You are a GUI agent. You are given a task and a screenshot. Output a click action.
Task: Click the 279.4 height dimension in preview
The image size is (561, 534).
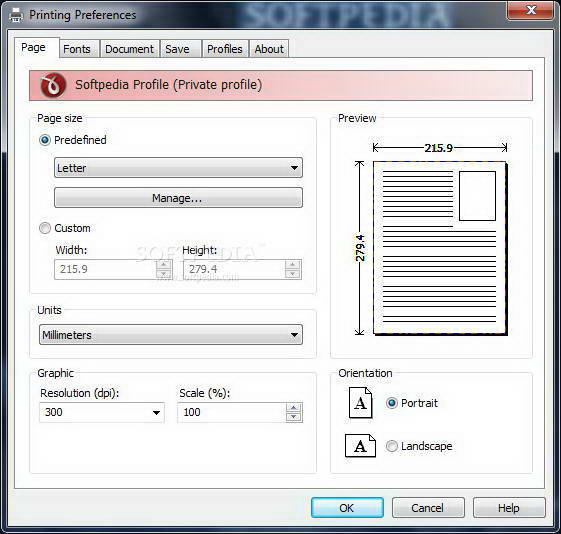pos(360,248)
